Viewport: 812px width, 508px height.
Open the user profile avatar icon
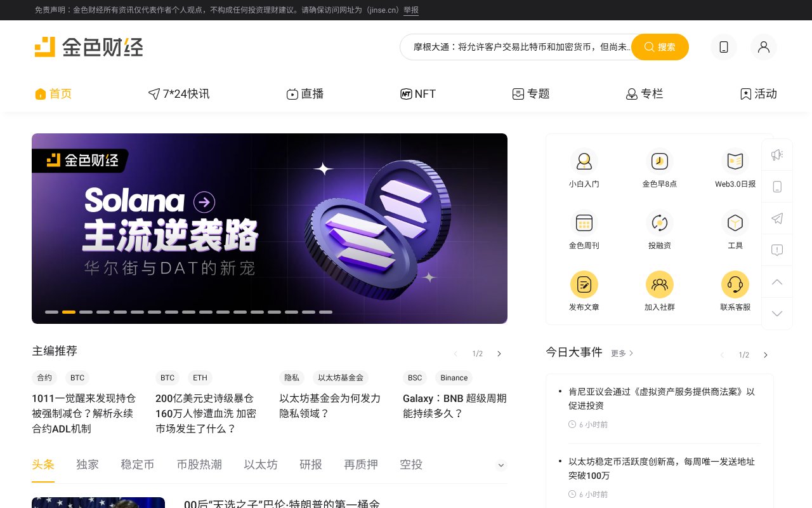click(764, 47)
